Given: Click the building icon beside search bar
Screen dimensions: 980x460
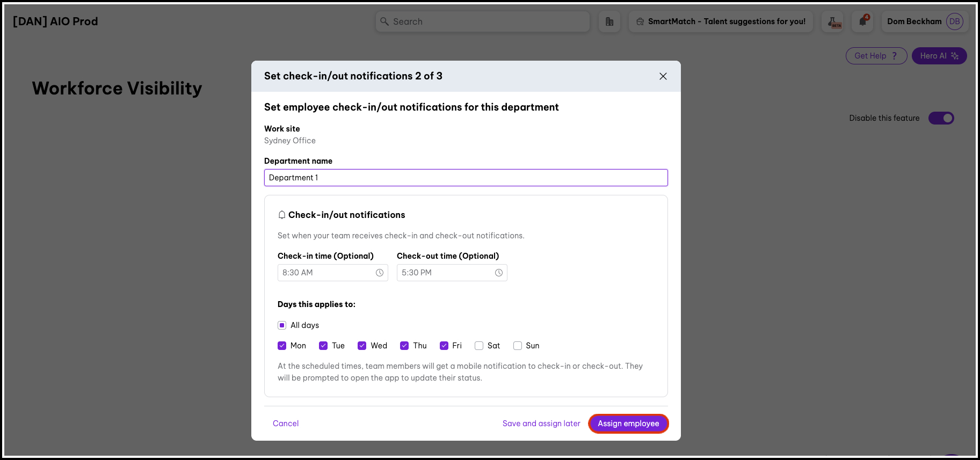Looking at the screenshot, I should [x=609, y=21].
